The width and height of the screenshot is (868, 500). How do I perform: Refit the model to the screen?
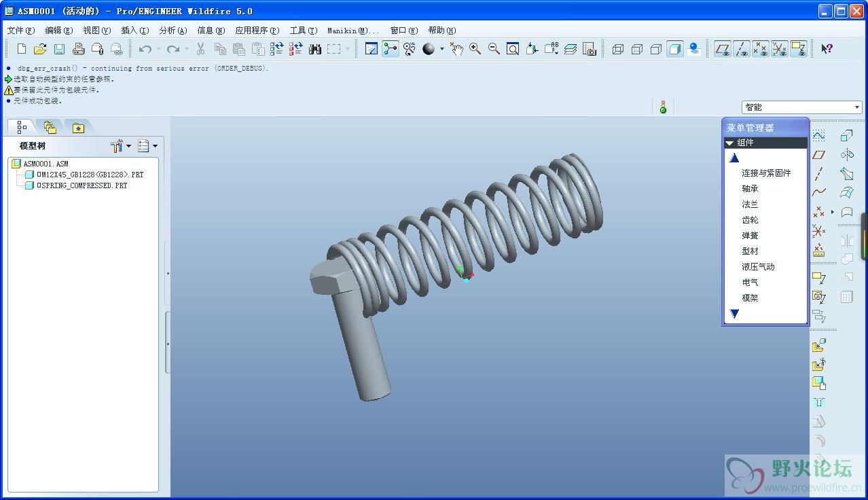click(x=513, y=49)
